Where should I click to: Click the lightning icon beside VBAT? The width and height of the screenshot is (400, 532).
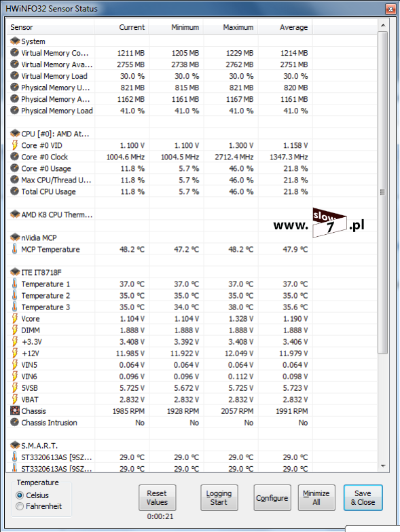[x=15, y=399]
